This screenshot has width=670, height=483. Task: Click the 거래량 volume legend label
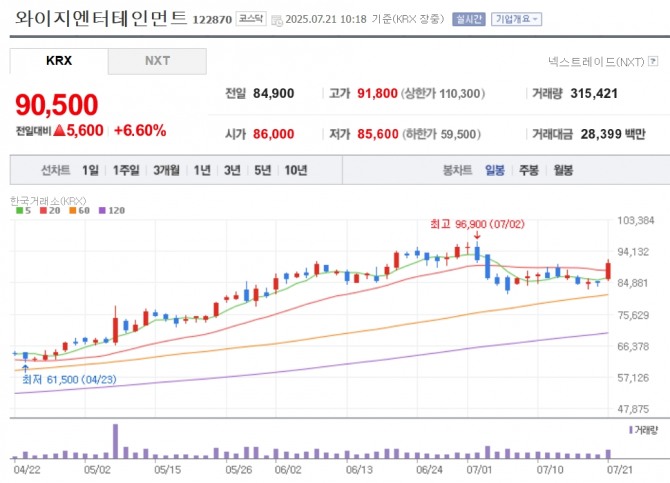644,430
